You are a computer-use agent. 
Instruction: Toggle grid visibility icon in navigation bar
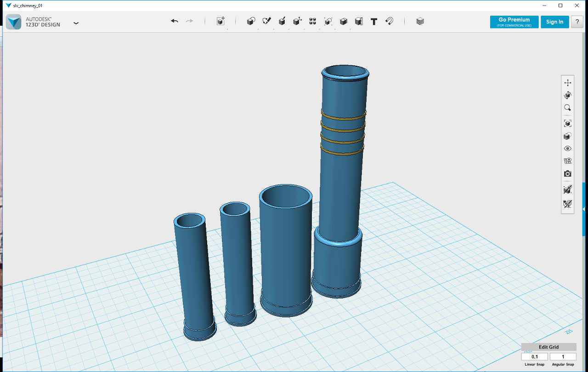pos(568,161)
